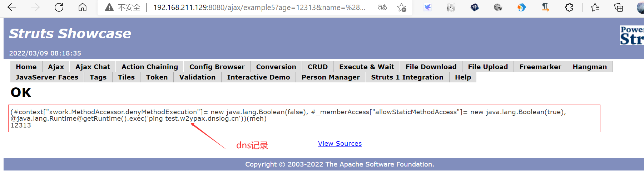Open Person Manager
This screenshot has height=173, width=644.
point(331,77)
